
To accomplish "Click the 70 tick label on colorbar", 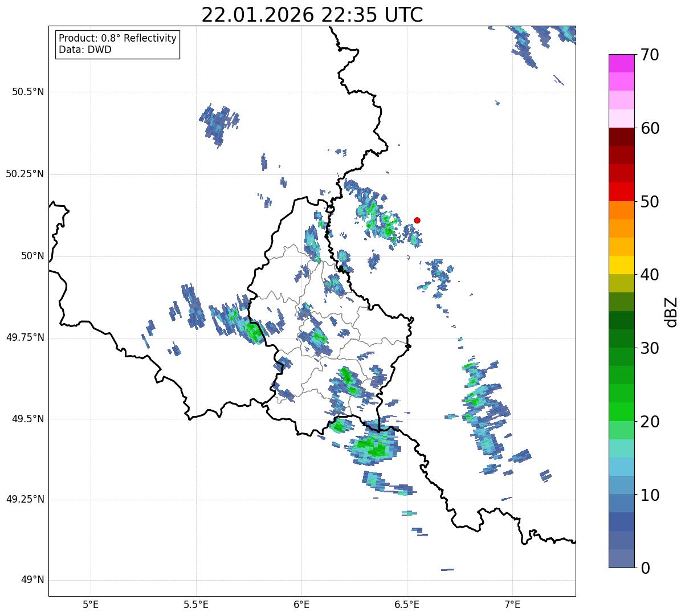I will [650, 55].
